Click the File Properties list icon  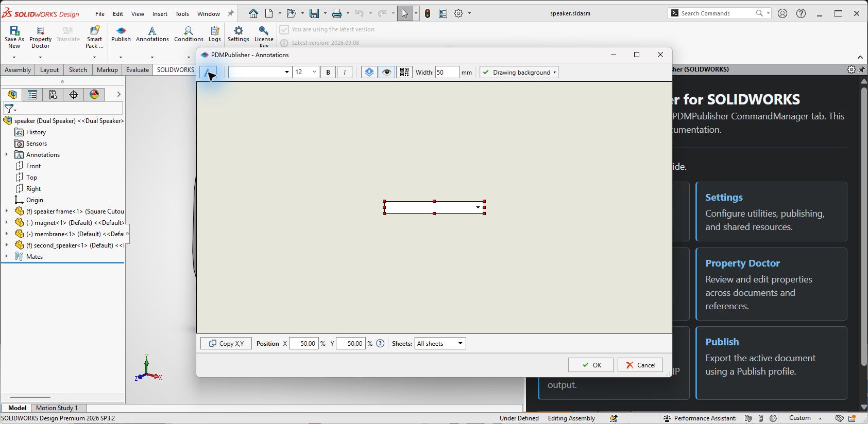point(443,13)
